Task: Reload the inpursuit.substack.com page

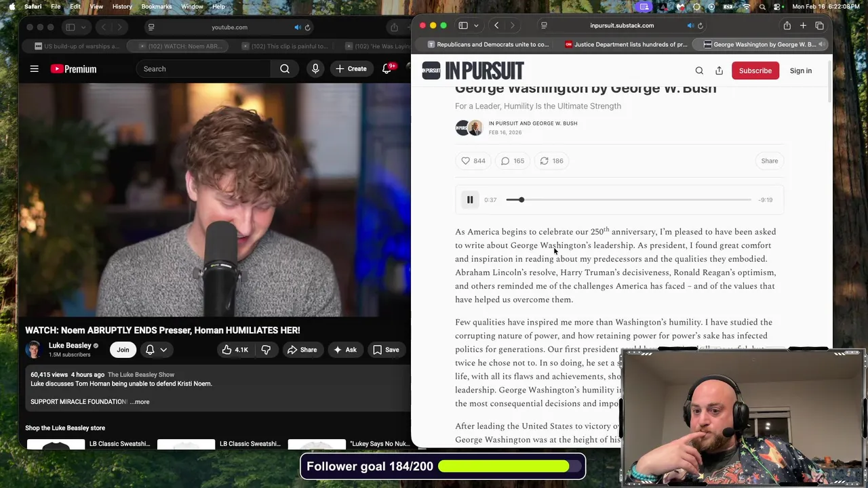Action: (701, 26)
